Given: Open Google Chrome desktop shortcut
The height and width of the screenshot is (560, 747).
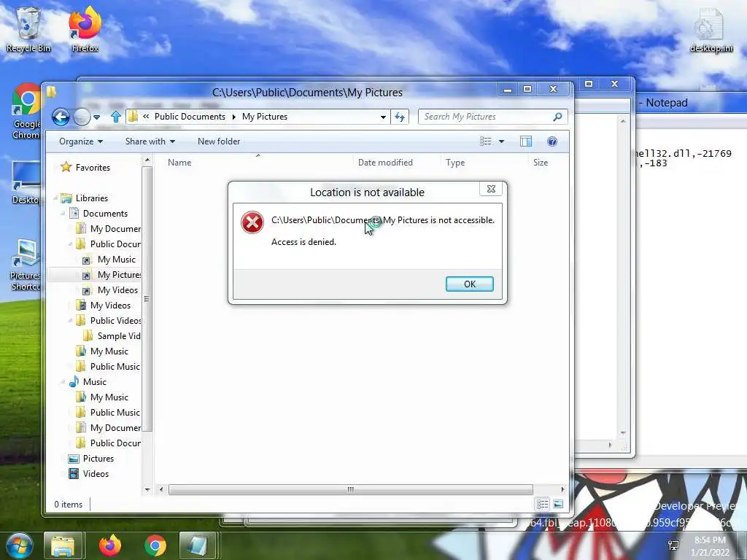Looking at the screenshot, I should [25, 112].
